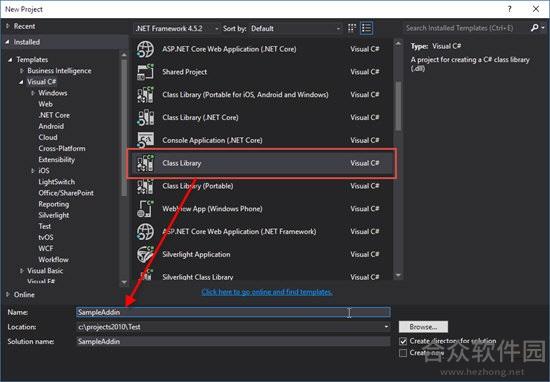This screenshot has height=382, width=550.
Task: Click the template list scrollbar thumb
Action: click(x=398, y=106)
